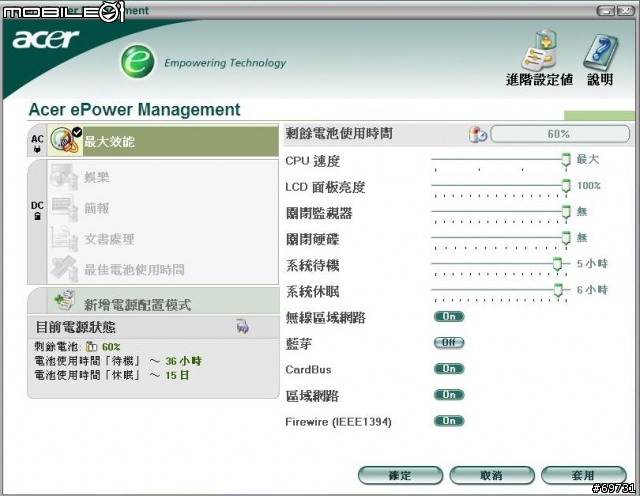Click the 取消 cancel button
Viewport: 640px width, 496px height.
(x=491, y=476)
